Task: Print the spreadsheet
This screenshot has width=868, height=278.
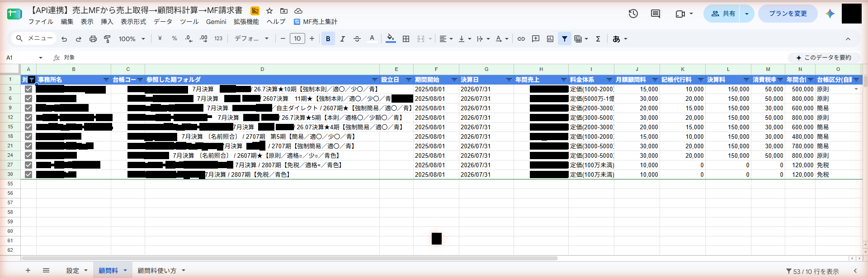Action: point(93,39)
